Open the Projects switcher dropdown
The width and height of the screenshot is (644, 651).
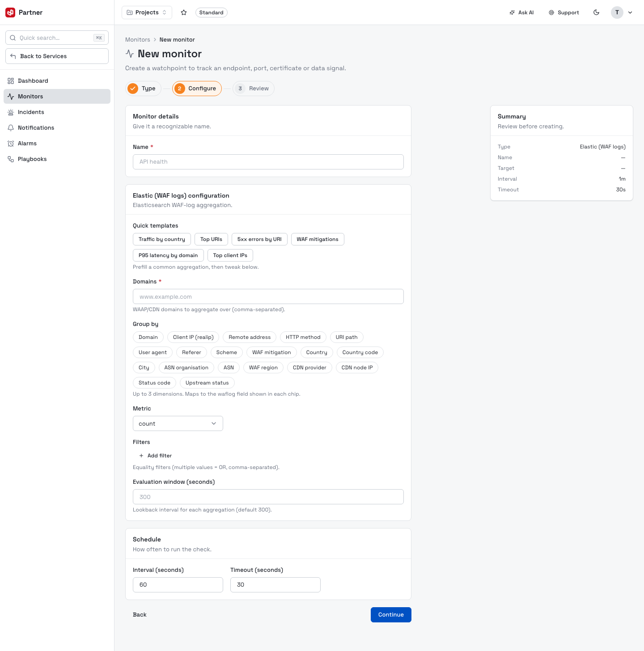pos(147,13)
